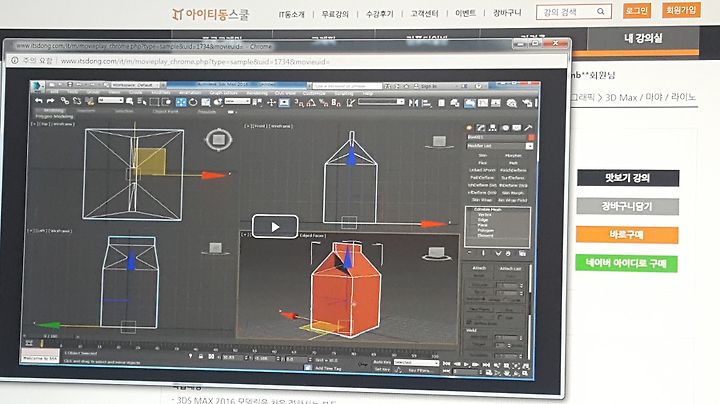Open the Rendering menu in 3ds Max
720x404 pixels.
pyautogui.click(x=257, y=93)
